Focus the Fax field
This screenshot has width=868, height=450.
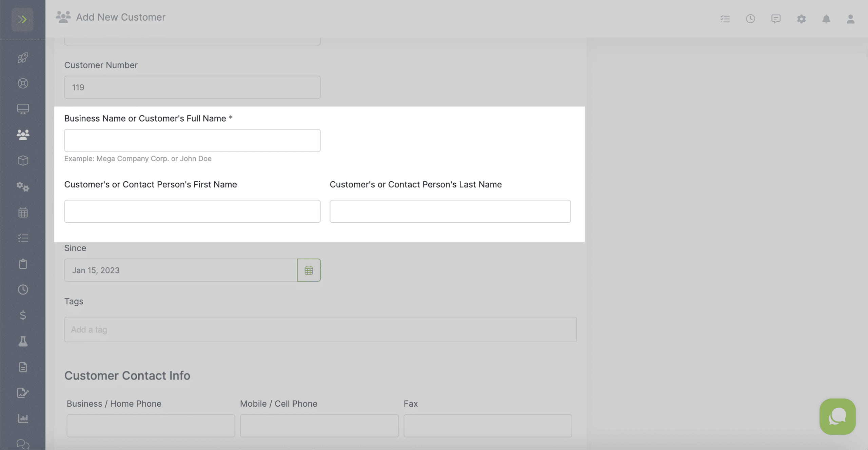(488, 426)
